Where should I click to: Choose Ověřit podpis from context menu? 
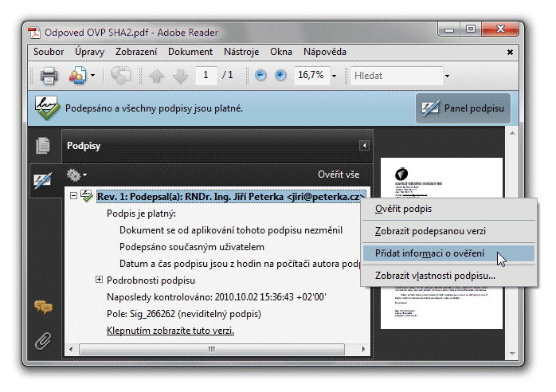pos(448,209)
